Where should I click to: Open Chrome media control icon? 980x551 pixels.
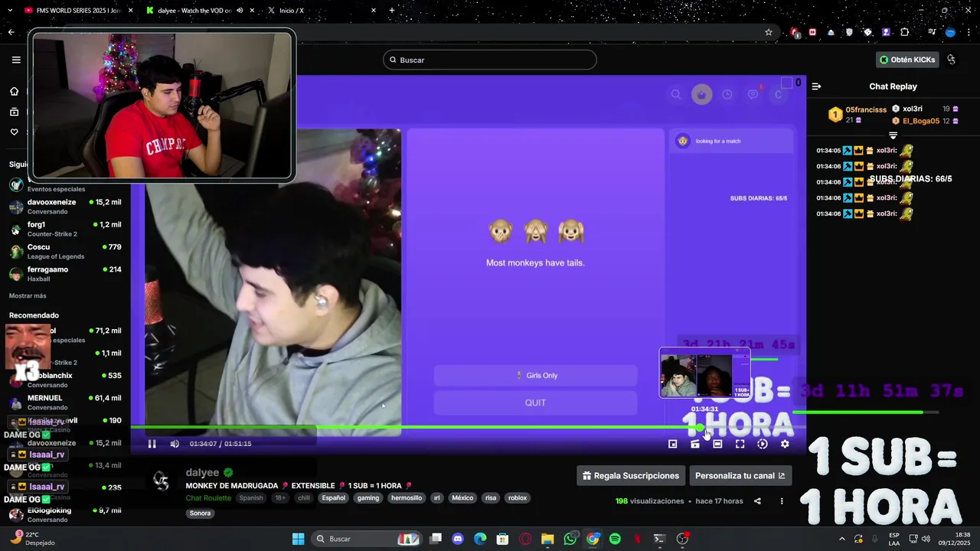pos(932,32)
